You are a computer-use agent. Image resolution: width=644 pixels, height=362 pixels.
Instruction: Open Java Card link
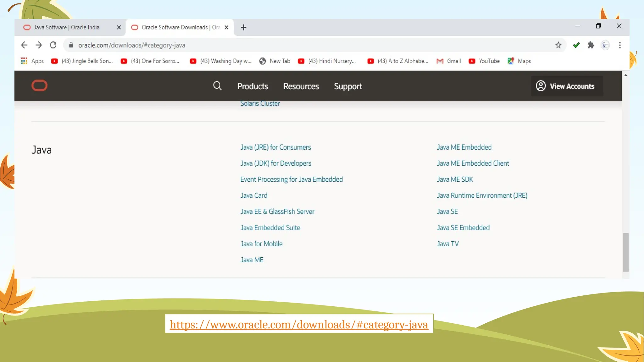[x=254, y=195]
